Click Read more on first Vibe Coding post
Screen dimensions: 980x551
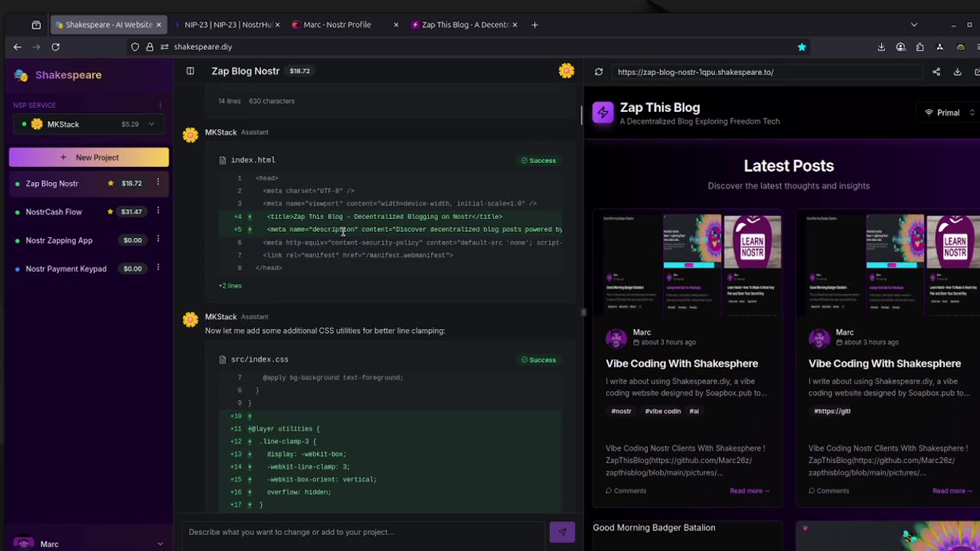tap(749, 491)
